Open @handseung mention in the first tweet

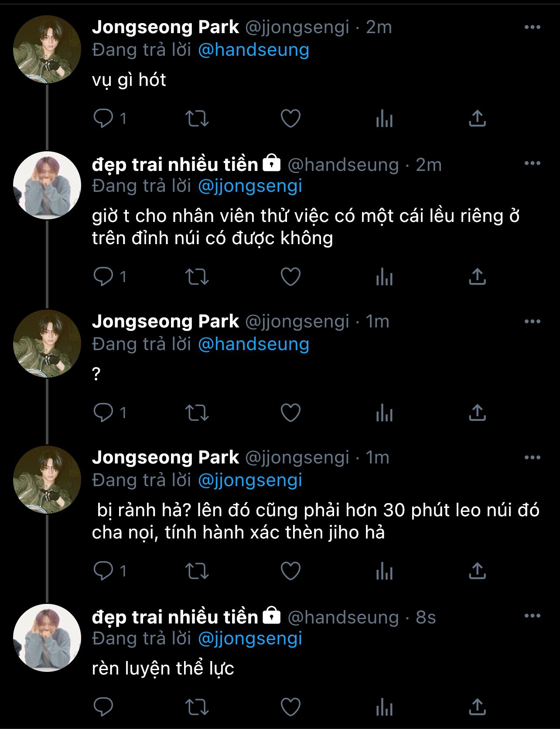[x=253, y=50]
